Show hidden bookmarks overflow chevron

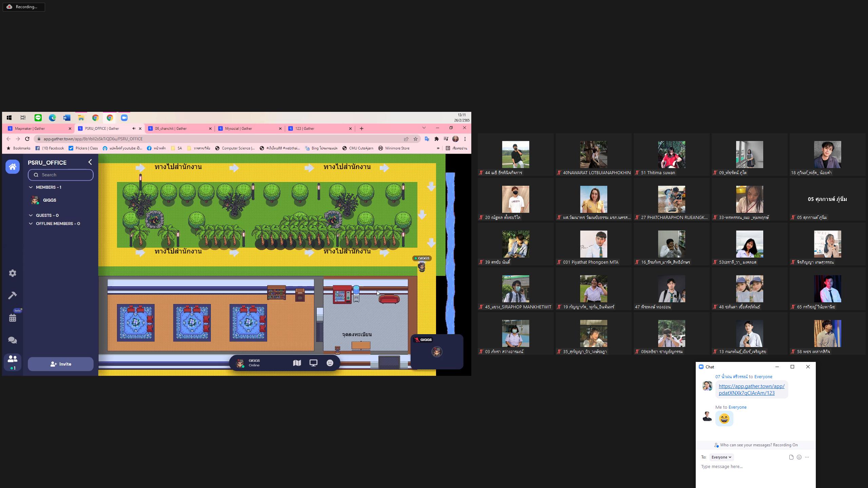(438, 148)
